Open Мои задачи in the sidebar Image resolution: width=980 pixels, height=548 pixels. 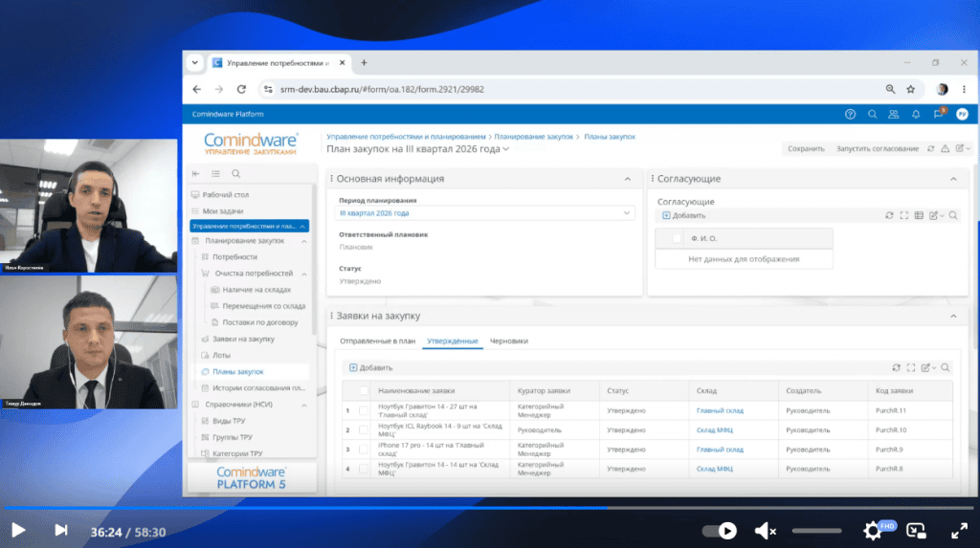tap(222, 211)
